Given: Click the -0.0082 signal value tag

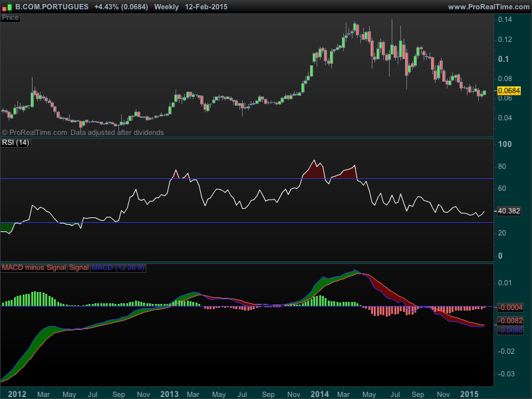Looking at the screenshot, I should pos(509,321).
